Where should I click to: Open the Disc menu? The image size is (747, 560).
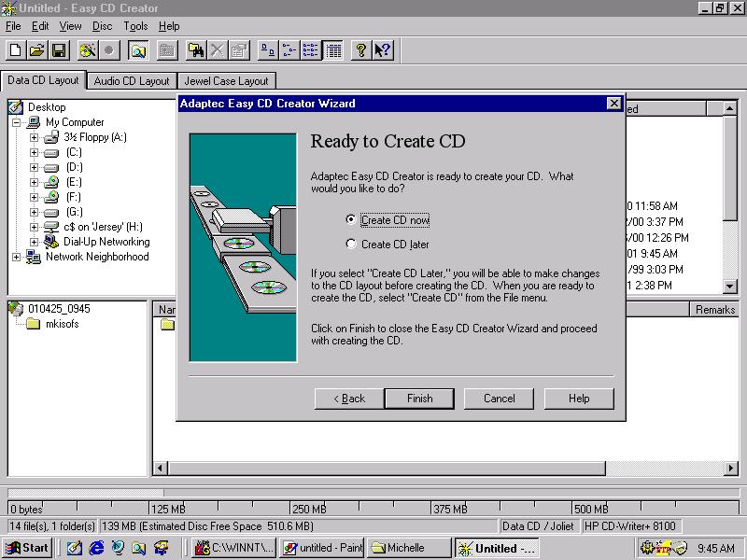tap(102, 26)
